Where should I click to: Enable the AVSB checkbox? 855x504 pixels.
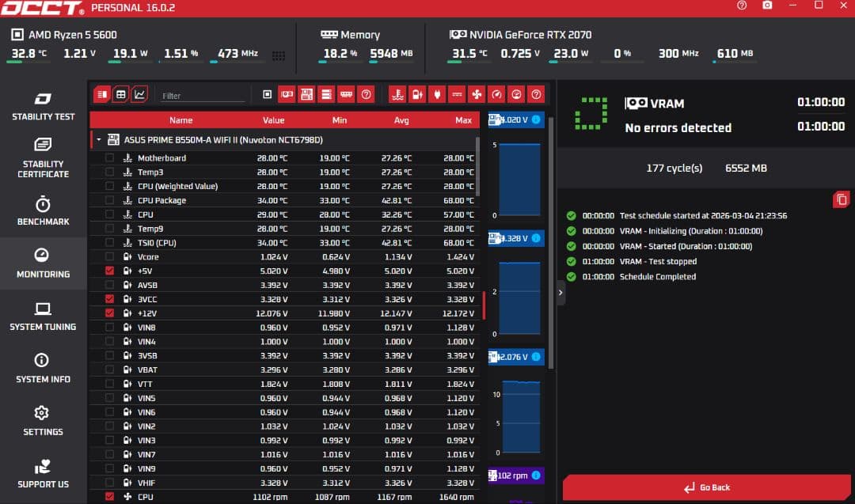coord(109,285)
